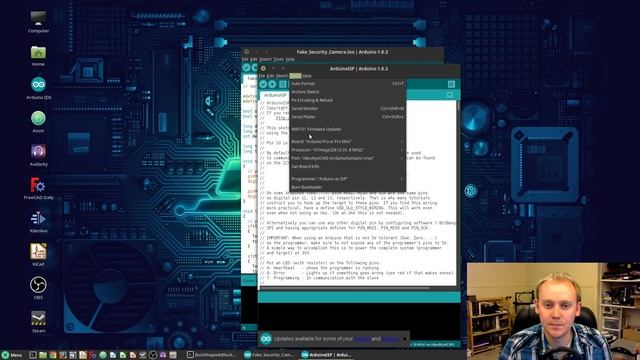640x360 pixels.
Task: Open Serial Plotter from the Tools menu
Action: tap(347, 117)
